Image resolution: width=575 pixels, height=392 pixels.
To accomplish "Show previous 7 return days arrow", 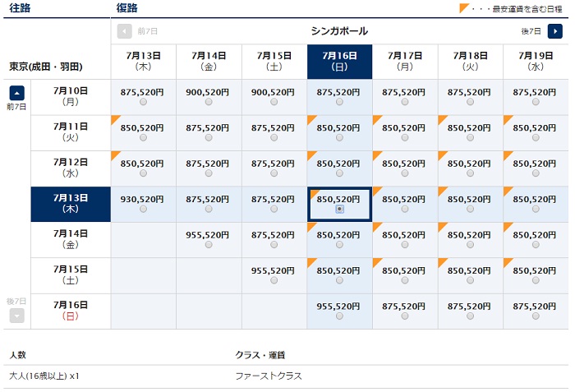I will [x=124, y=31].
